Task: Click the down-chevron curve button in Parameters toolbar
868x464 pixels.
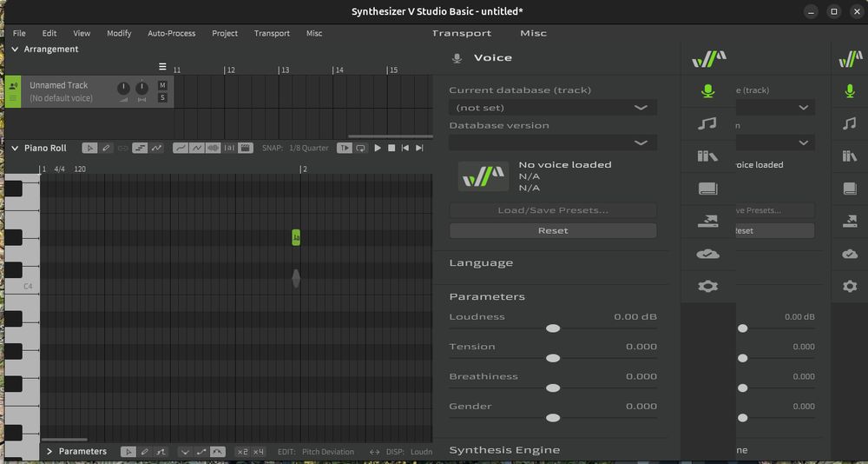Action: (x=186, y=452)
